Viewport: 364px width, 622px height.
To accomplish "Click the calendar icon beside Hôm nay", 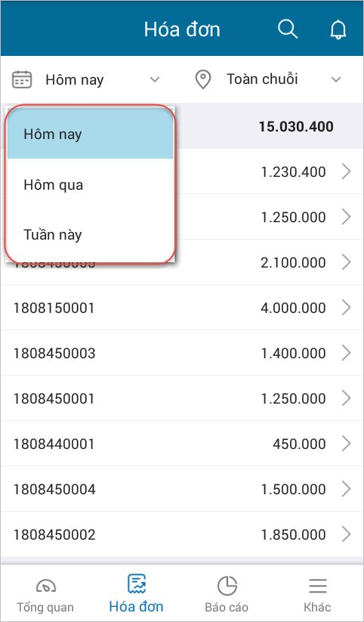I will click(x=22, y=79).
